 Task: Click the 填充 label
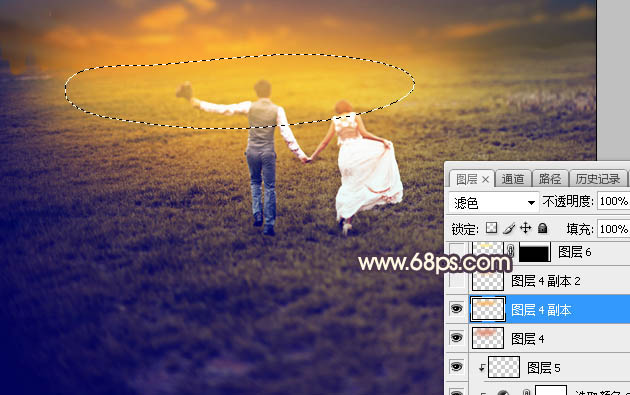[x=580, y=229]
